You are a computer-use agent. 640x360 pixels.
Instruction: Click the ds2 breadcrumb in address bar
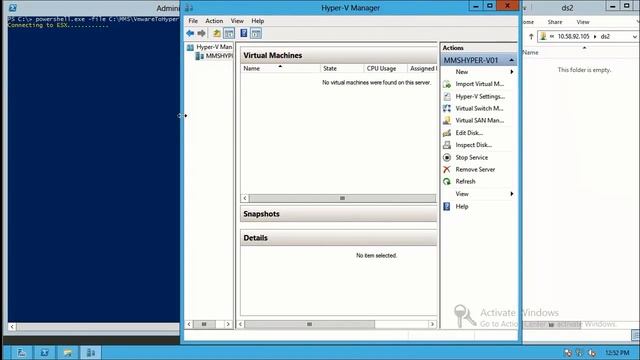click(605, 37)
